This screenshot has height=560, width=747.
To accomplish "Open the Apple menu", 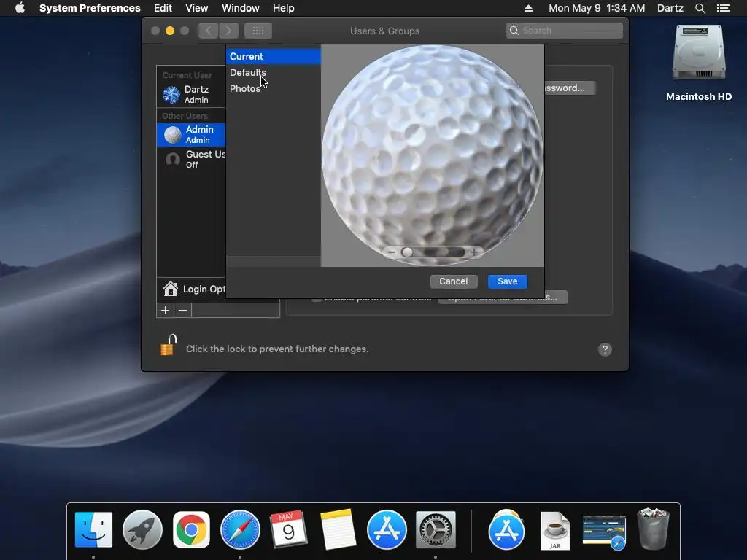I will (x=20, y=8).
